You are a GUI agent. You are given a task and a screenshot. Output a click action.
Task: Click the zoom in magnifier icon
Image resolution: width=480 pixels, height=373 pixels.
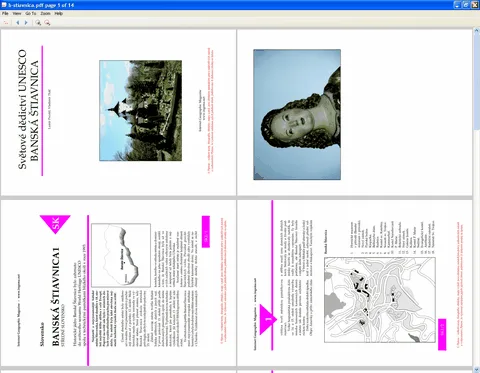pyautogui.click(x=38, y=23)
